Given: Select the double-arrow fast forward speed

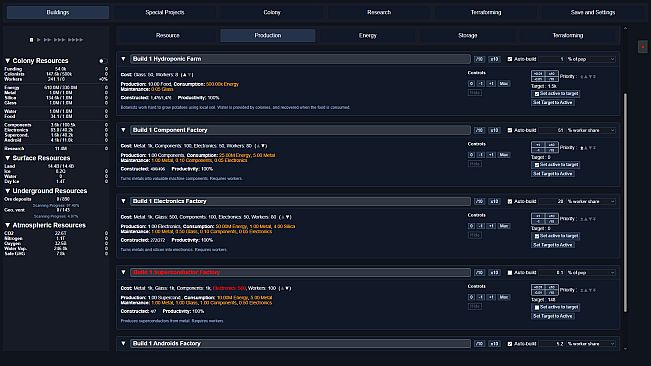Looking at the screenshot, I should point(47,40).
